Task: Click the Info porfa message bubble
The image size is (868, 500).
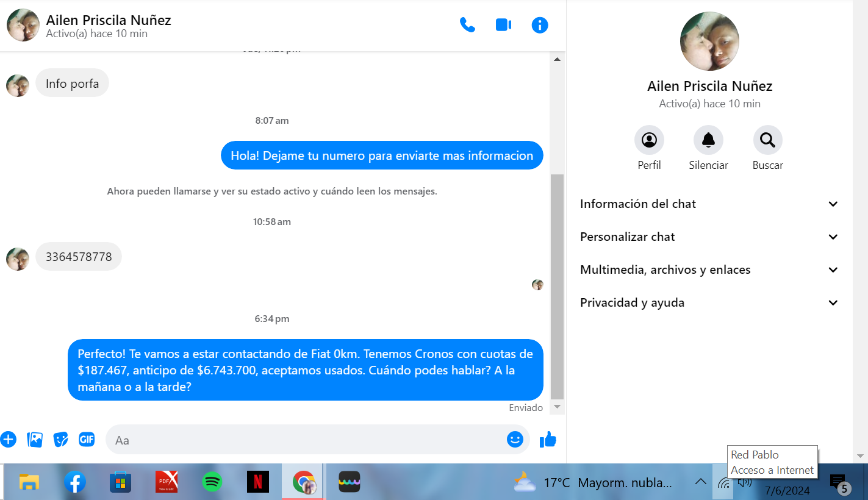Action: click(72, 84)
